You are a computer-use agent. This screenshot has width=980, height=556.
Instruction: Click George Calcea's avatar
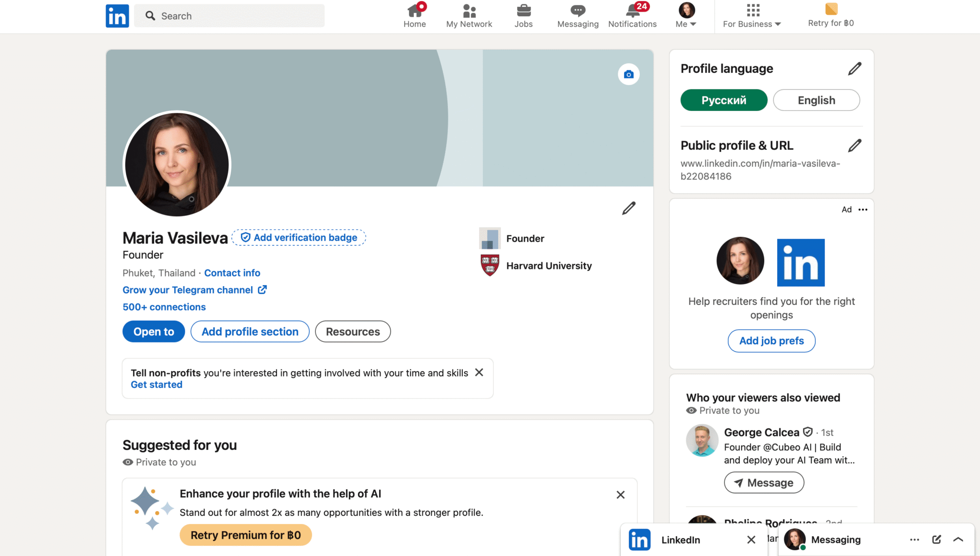coord(702,440)
